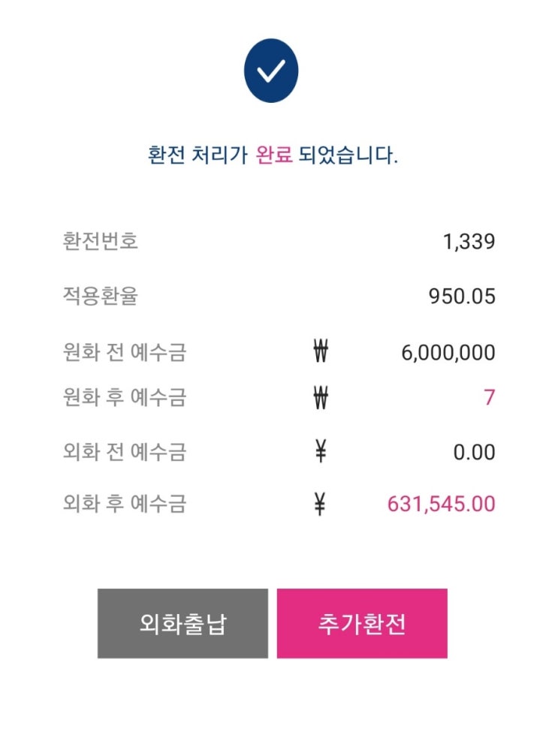Click the 631,545.00 yen post-exchange balance

coord(442,504)
